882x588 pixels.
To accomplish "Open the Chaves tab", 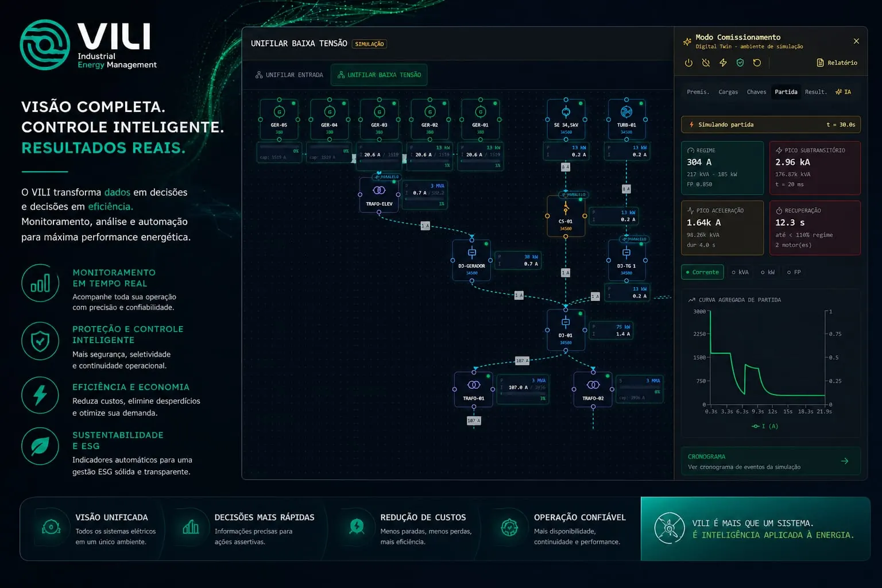I will pyautogui.click(x=756, y=92).
